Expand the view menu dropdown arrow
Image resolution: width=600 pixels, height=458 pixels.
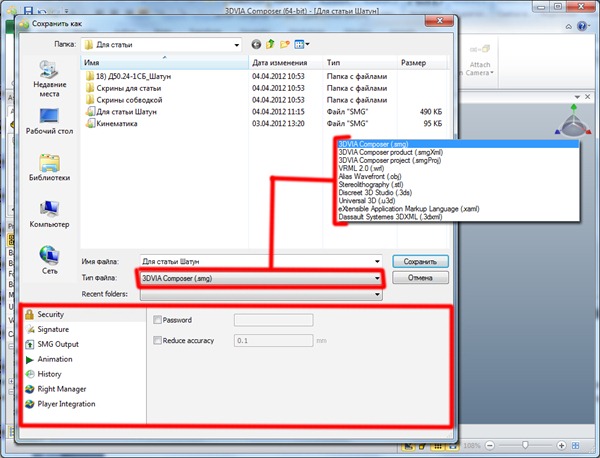coord(307,44)
